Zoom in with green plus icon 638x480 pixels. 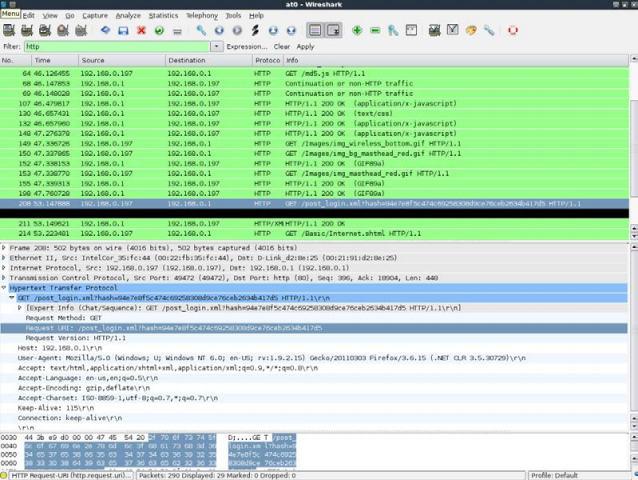click(x=357, y=30)
